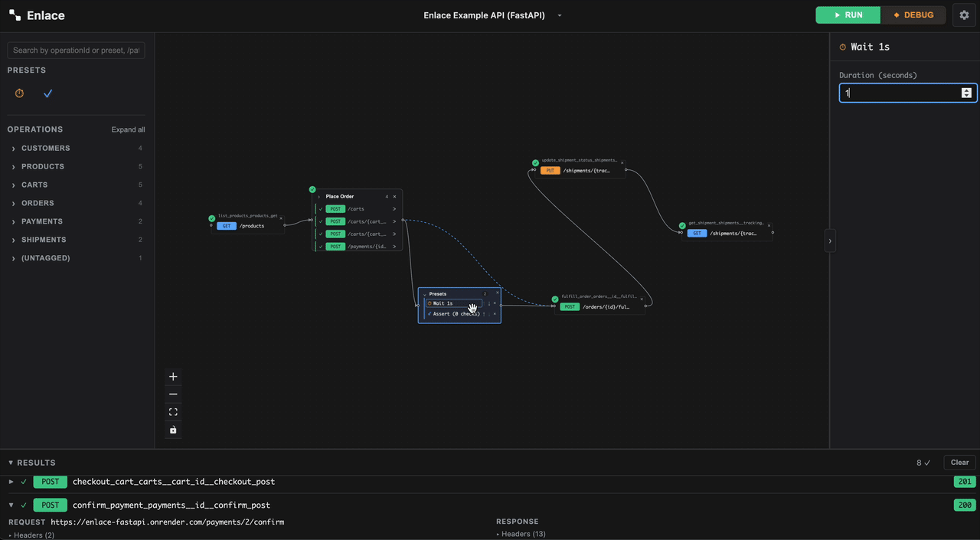Remove the Presets group node
The width and height of the screenshot is (980, 540).
click(498, 293)
